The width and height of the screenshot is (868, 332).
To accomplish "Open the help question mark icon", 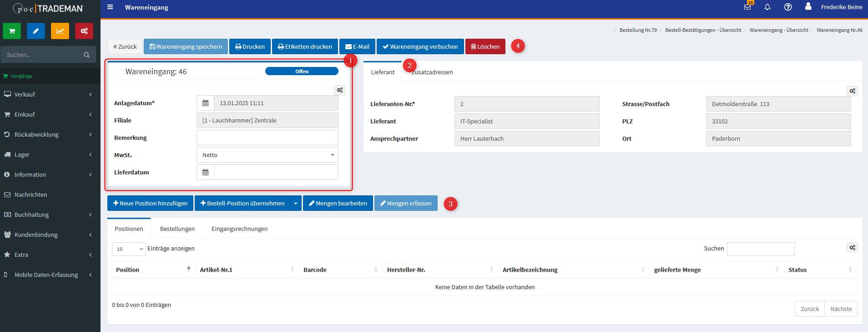I will (x=788, y=7).
